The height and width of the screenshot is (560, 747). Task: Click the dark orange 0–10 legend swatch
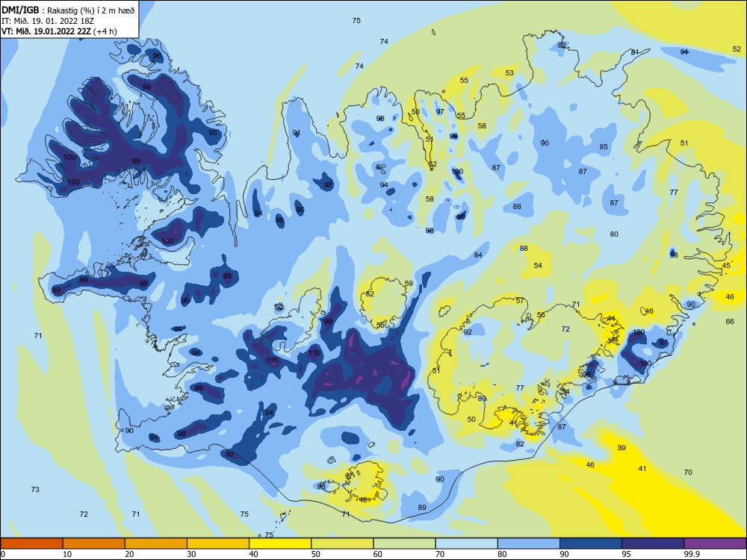click(x=31, y=544)
